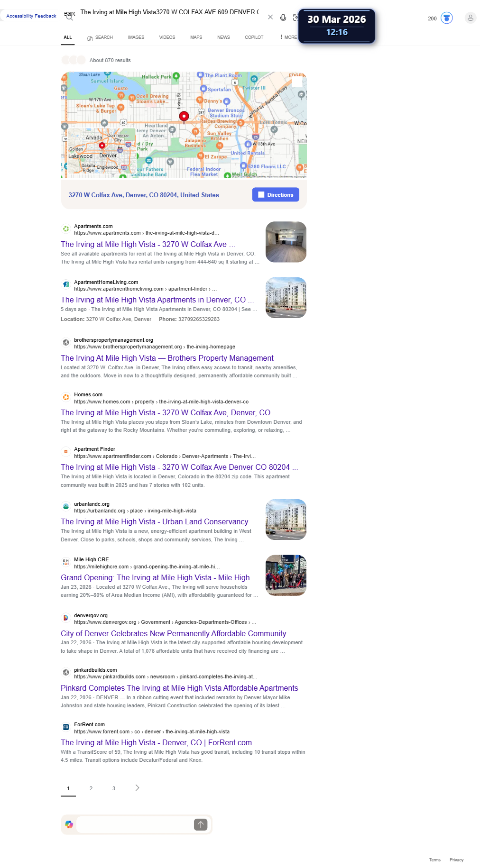Open City of Denver Celebrates New Permanently Affordable Community
Screen dimensions: 480x868
coord(174,633)
